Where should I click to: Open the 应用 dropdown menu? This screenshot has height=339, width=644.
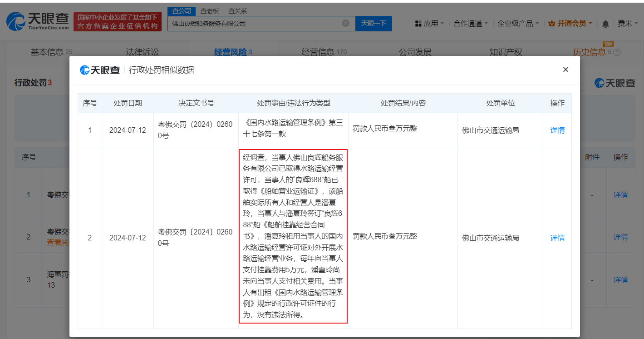click(x=431, y=23)
